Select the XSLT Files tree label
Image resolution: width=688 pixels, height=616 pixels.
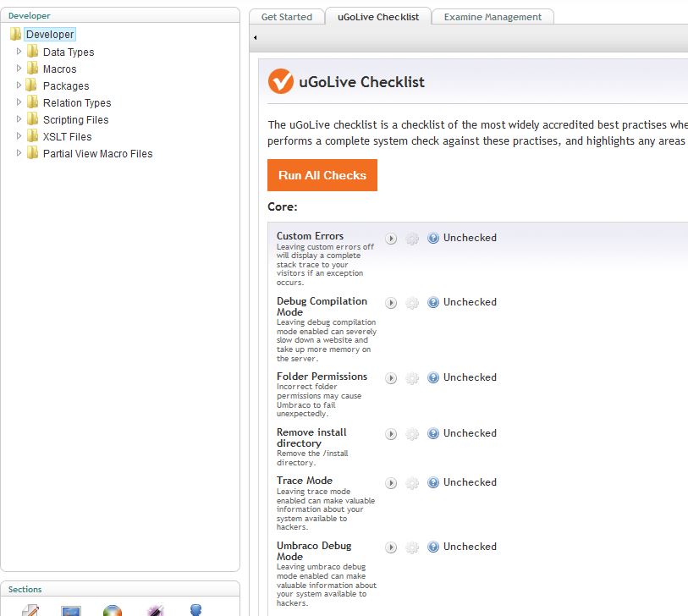click(67, 136)
